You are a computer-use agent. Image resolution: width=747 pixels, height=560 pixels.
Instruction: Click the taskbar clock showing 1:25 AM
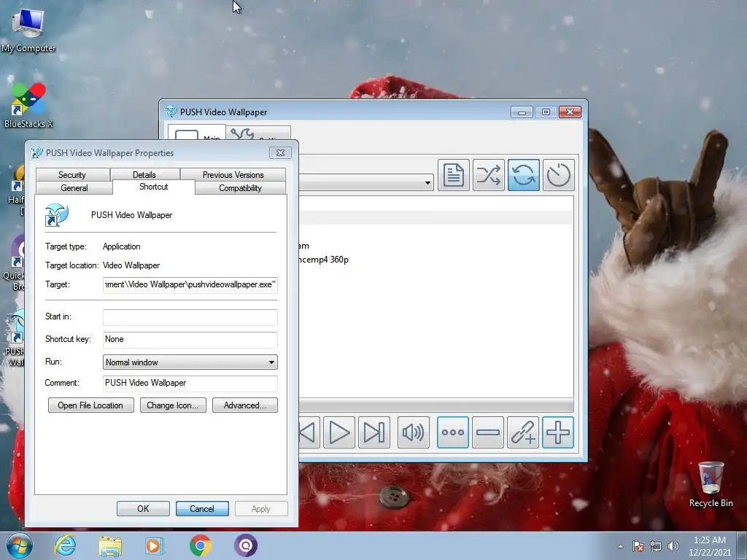point(710,546)
